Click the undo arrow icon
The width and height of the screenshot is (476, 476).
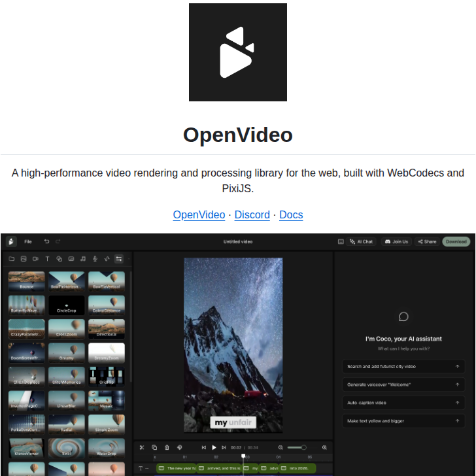(x=47, y=241)
